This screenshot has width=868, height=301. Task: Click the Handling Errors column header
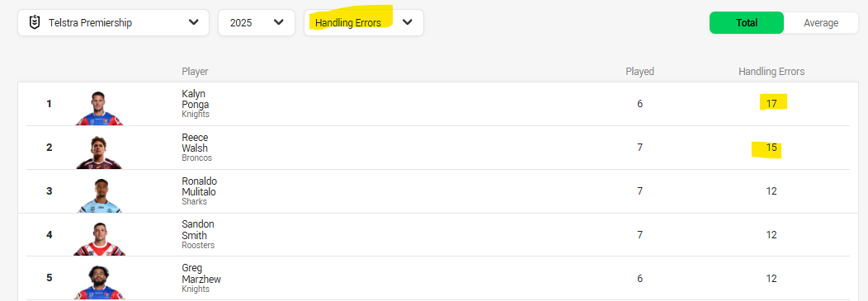tap(771, 72)
